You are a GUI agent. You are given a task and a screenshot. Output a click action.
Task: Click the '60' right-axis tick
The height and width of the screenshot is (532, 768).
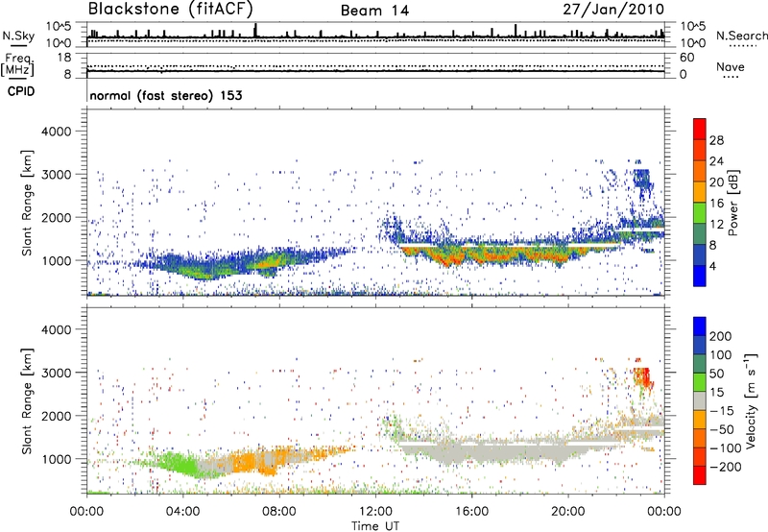[686, 58]
